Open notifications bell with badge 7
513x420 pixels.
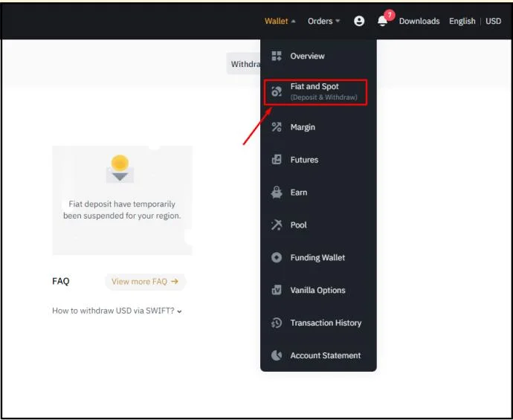383,20
